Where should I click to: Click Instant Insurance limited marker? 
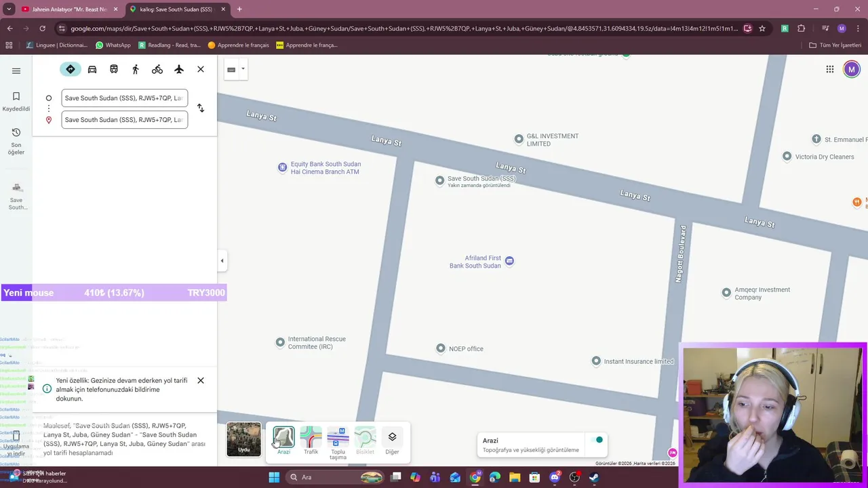coord(596,361)
